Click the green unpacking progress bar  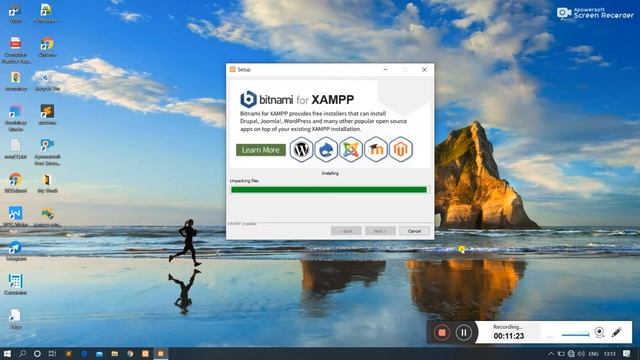click(x=329, y=189)
